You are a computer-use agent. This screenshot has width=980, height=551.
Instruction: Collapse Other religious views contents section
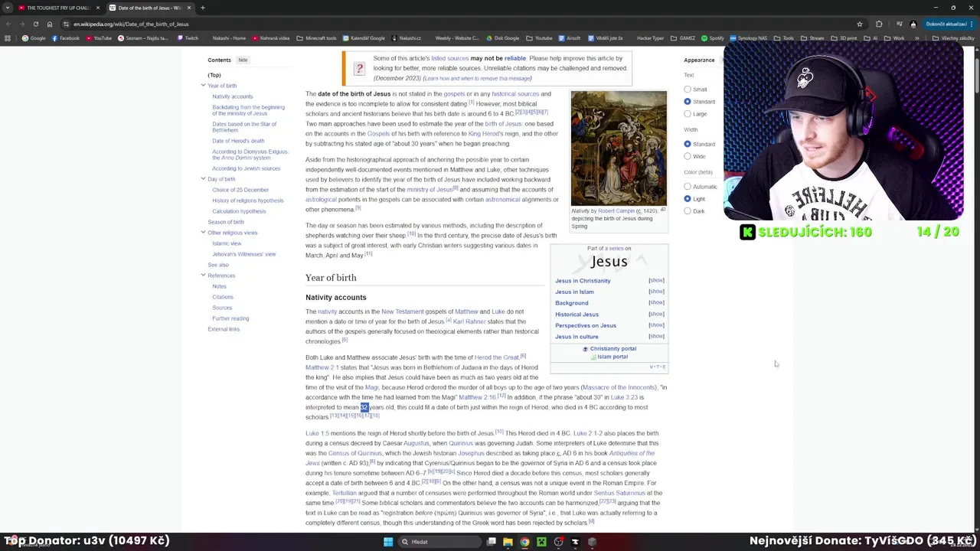[203, 233]
